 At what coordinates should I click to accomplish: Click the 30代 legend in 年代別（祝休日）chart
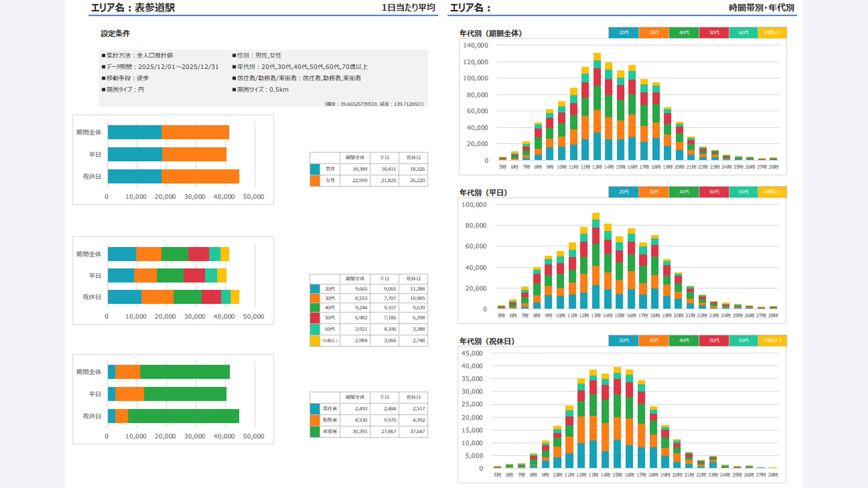point(653,340)
